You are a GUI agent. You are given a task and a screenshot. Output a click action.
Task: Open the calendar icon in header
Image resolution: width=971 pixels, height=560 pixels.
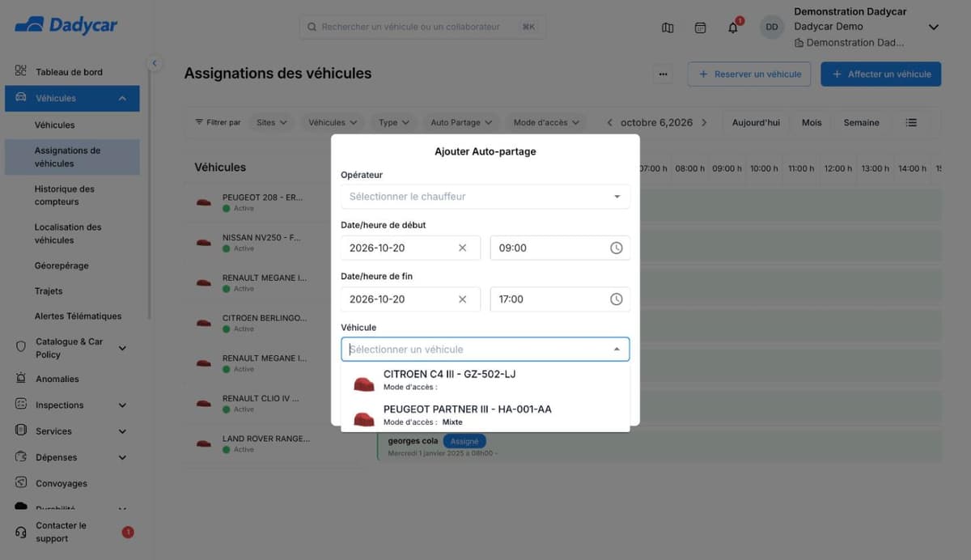(700, 28)
